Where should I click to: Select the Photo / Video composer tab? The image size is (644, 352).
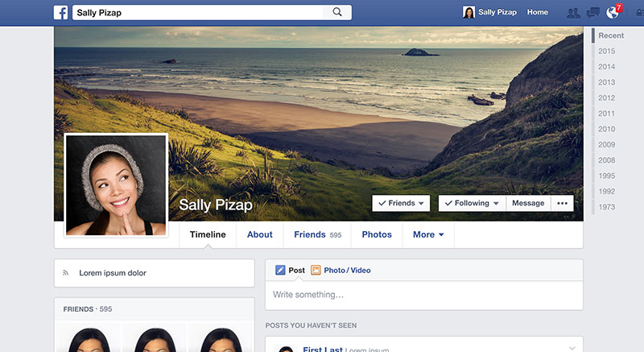pyautogui.click(x=341, y=270)
